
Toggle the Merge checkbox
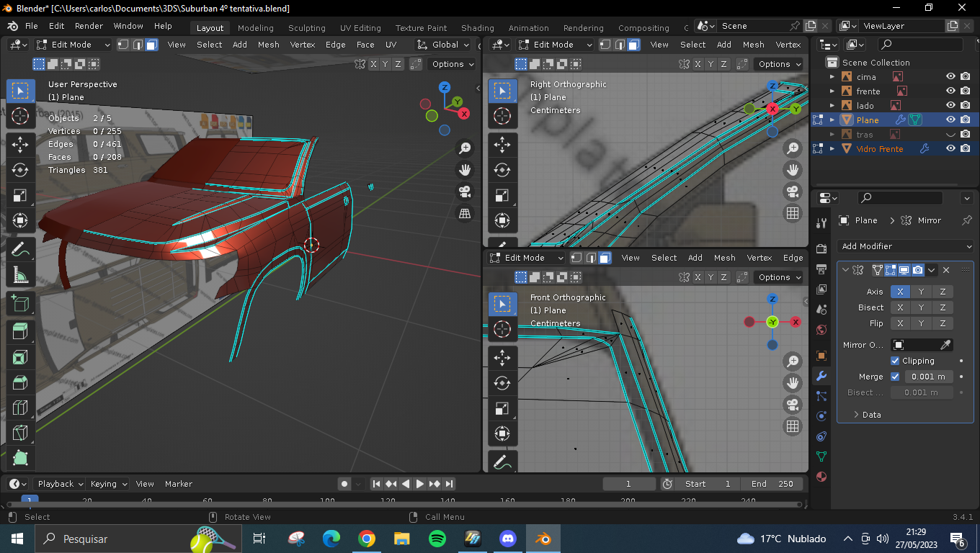895,377
